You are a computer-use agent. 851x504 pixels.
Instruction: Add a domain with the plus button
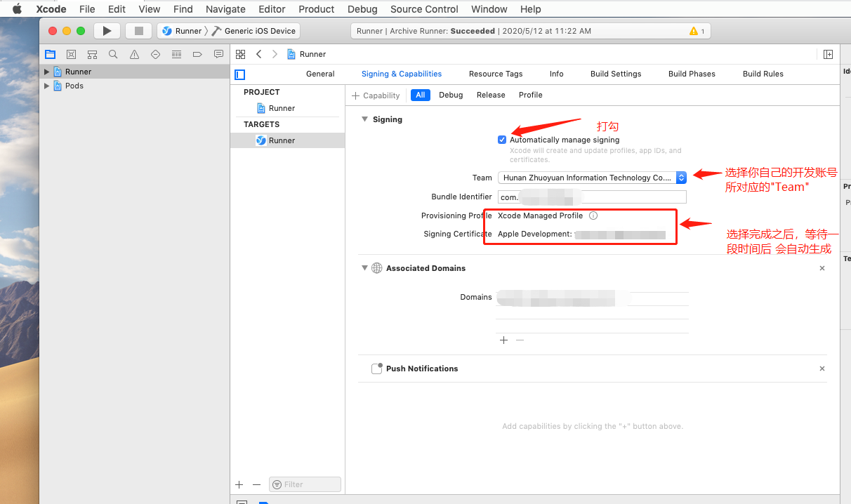click(x=503, y=340)
